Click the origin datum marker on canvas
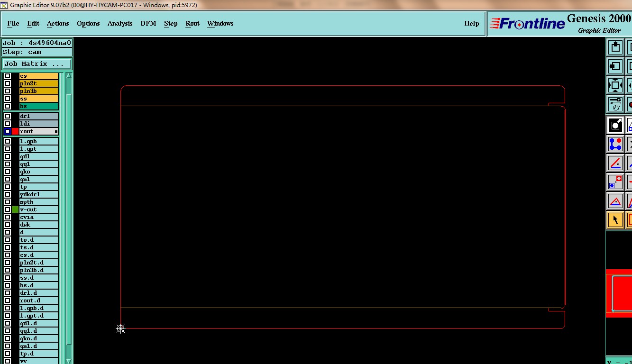Viewport: 632px width, 364px height. [x=120, y=328]
